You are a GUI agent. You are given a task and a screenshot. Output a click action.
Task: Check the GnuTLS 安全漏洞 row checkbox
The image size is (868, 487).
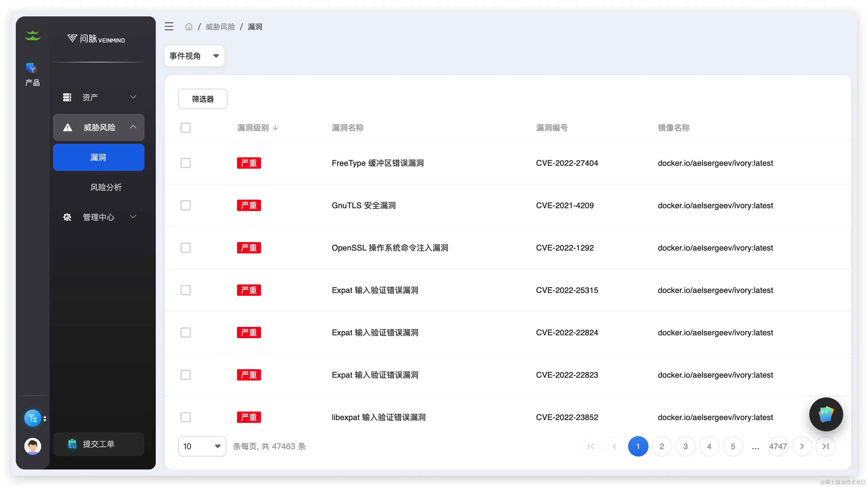click(x=186, y=205)
